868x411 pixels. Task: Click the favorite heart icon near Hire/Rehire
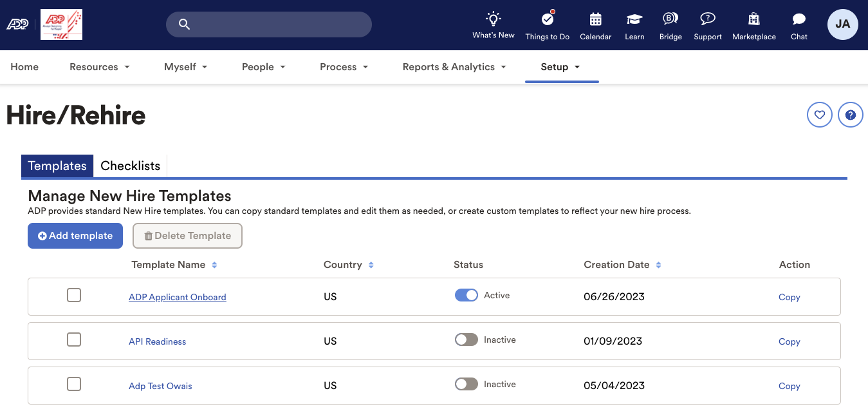(819, 114)
